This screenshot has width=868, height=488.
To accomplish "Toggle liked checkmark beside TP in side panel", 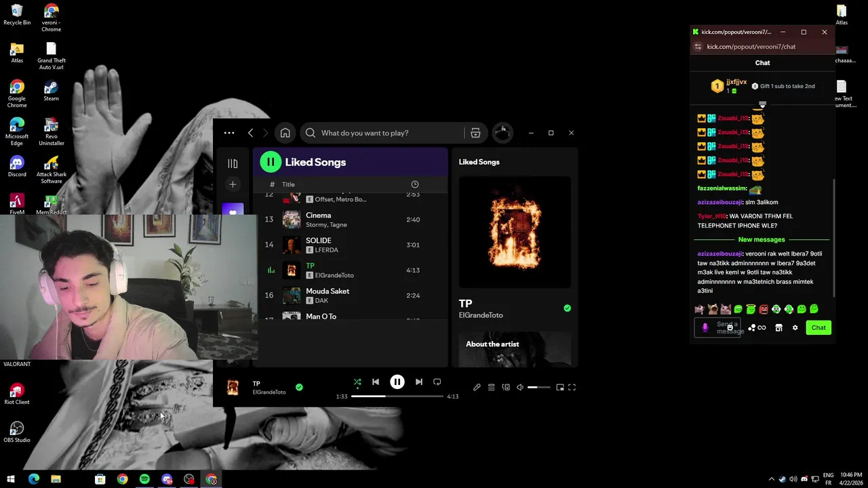I will [x=567, y=308].
